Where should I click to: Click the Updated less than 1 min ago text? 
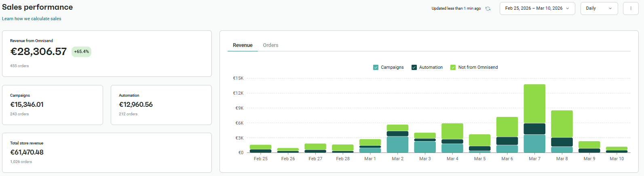[456, 8]
